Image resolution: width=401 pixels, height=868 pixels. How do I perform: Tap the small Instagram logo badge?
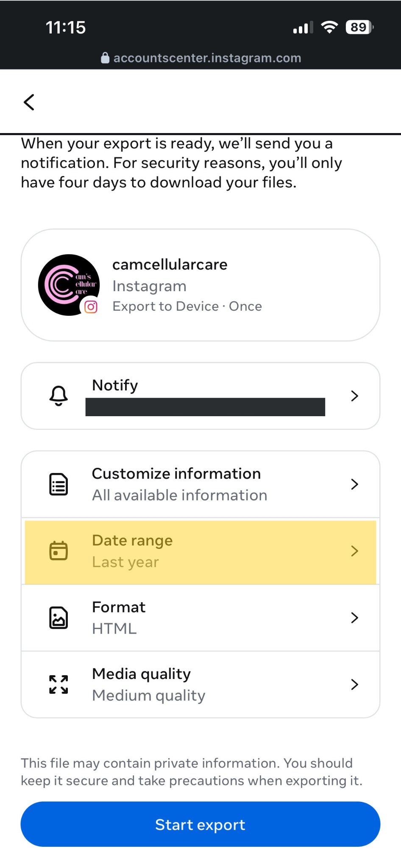tap(91, 306)
